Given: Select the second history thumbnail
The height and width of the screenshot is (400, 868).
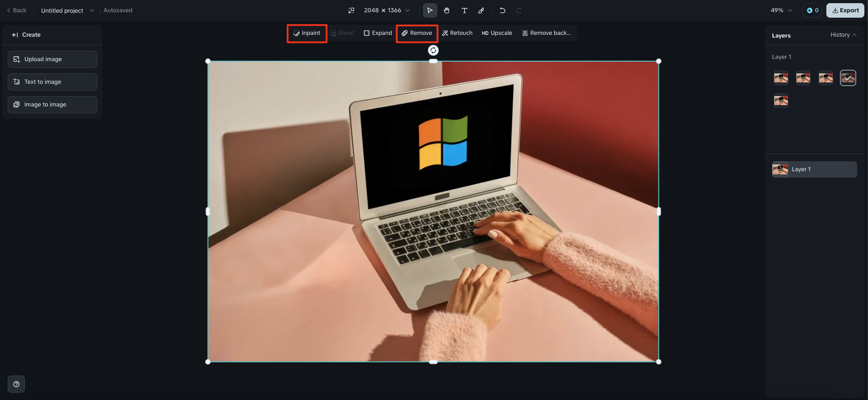Looking at the screenshot, I should [803, 78].
